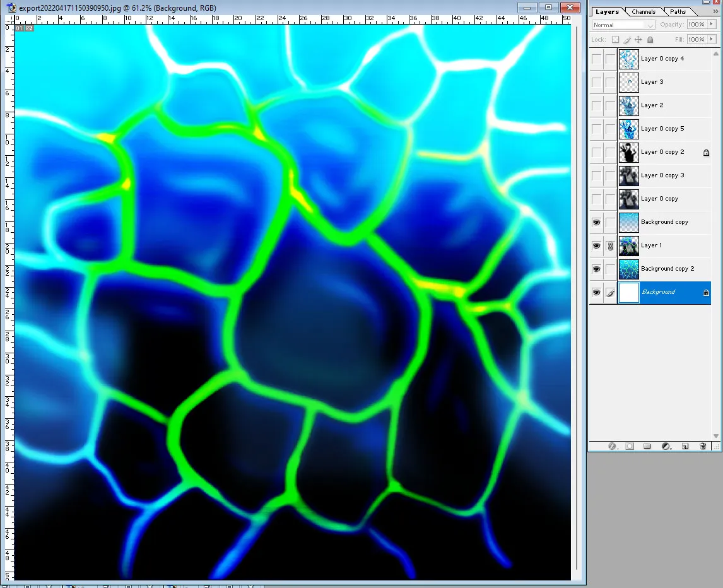This screenshot has width=723, height=588.
Task: Click the layers list scroll down arrow
Action: [x=715, y=436]
